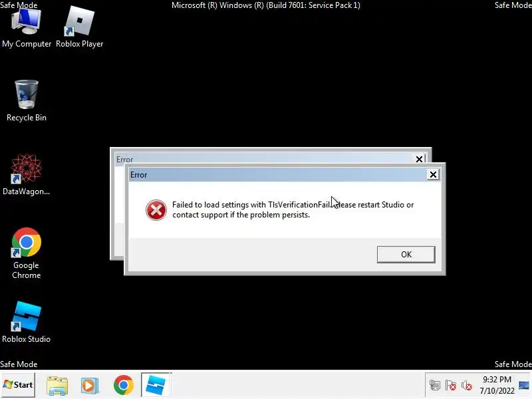This screenshot has height=399, width=532.
Task: Open the clock showing 9:32 PM
Action: pos(497,385)
